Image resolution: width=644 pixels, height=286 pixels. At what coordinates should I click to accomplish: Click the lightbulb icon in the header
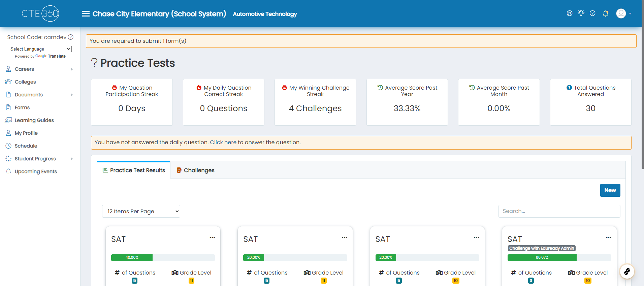pos(581,13)
